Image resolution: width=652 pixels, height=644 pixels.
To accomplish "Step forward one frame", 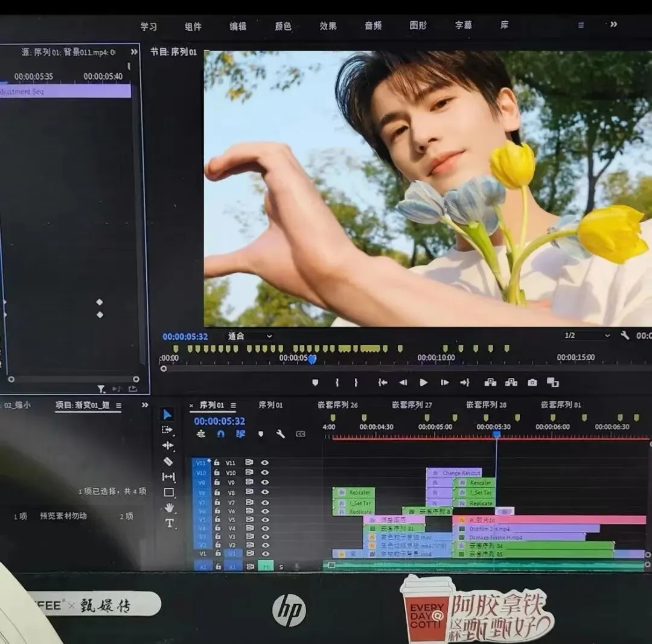I will pyautogui.click(x=444, y=383).
